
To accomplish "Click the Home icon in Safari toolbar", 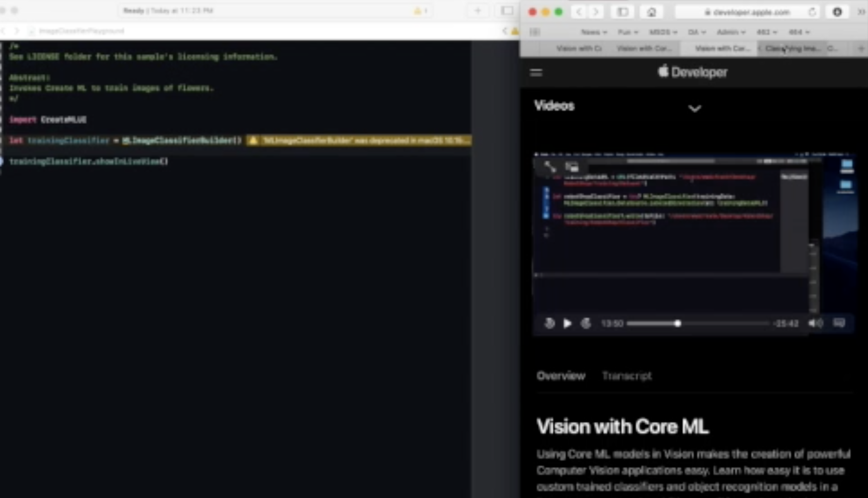I will 651,12.
